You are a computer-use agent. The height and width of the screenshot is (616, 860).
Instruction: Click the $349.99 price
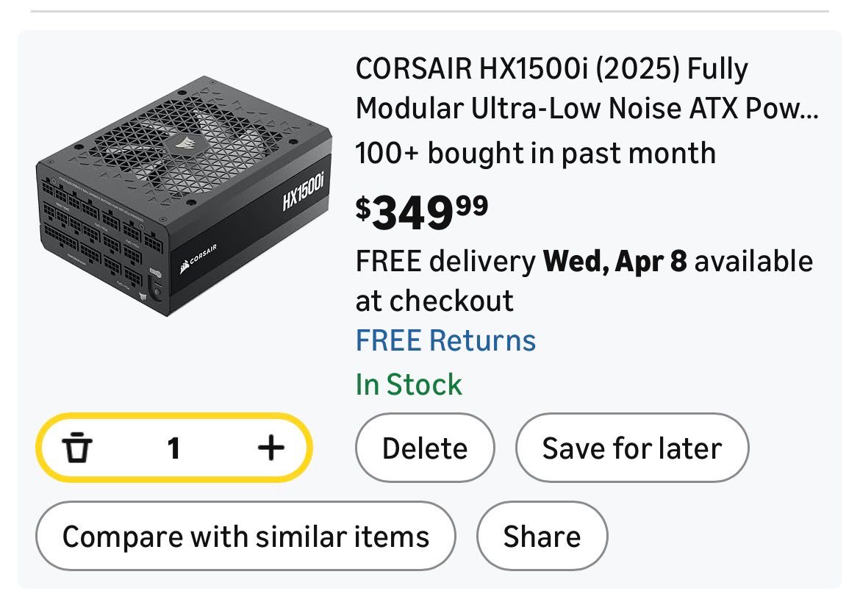click(x=421, y=212)
